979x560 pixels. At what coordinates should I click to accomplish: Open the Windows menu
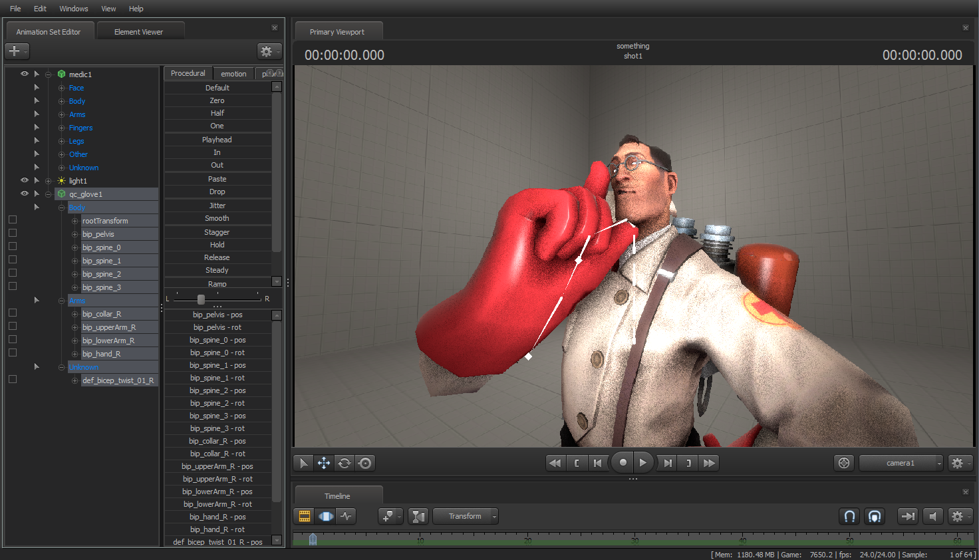[73, 9]
